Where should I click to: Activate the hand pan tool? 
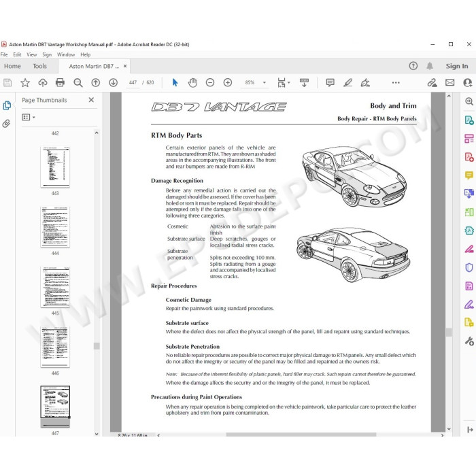192,82
